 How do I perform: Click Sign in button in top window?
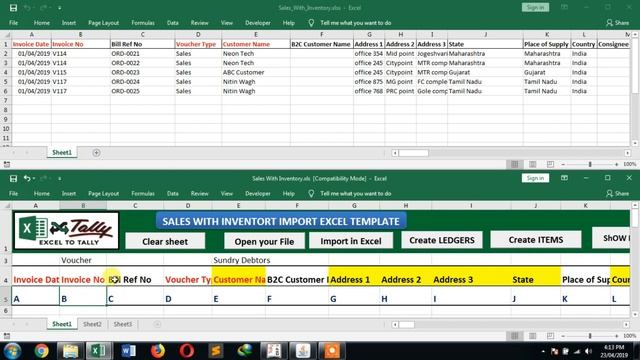tap(535, 7)
